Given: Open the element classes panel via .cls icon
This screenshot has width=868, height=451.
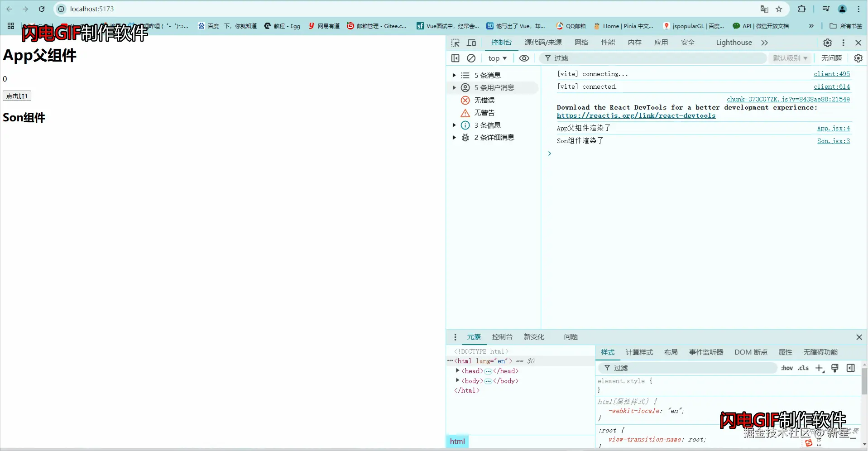Looking at the screenshot, I should pos(803,368).
